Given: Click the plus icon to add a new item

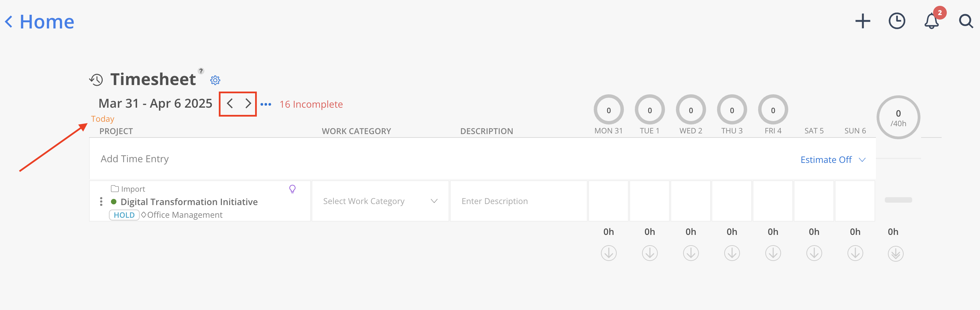Looking at the screenshot, I should click(x=863, y=21).
